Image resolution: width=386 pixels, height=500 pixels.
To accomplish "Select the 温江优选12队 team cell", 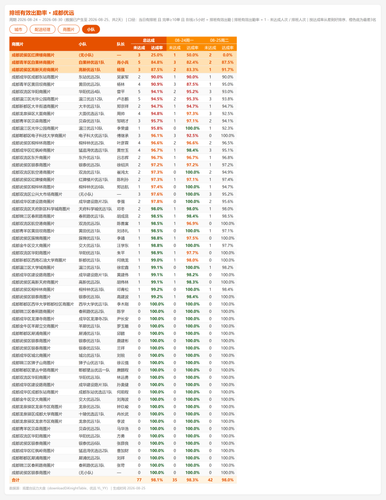I will coord(91,99).
